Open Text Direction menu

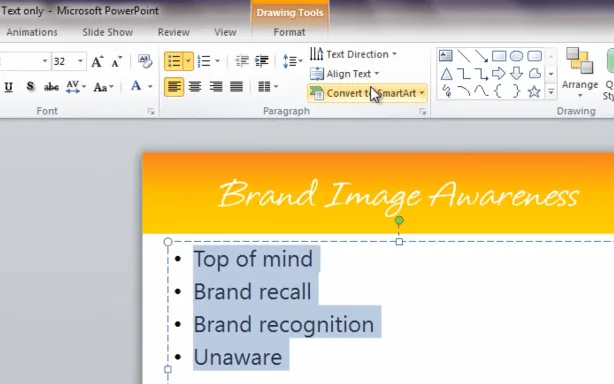point(353,54)
